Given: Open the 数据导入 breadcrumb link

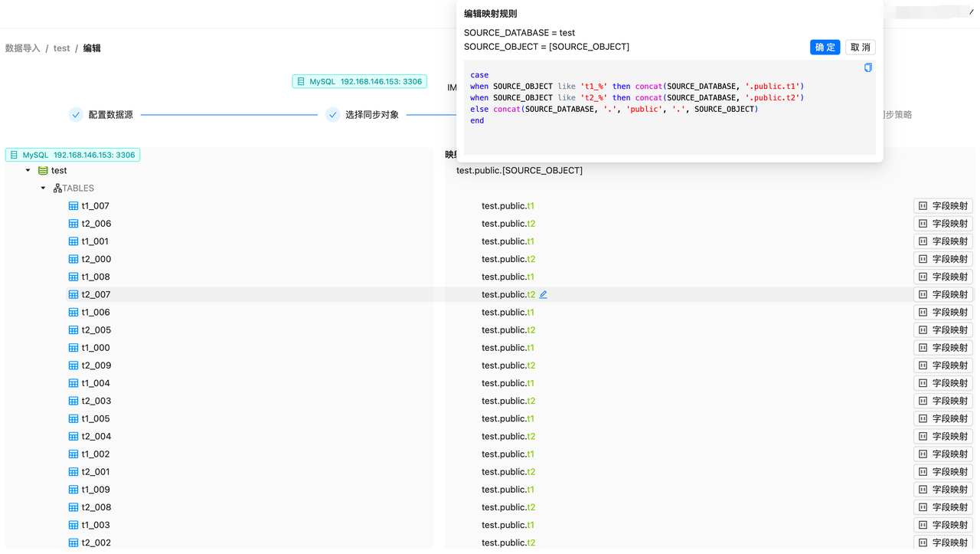Looking at the screenshot, I should pyautogui.click(x=22, y=48).
